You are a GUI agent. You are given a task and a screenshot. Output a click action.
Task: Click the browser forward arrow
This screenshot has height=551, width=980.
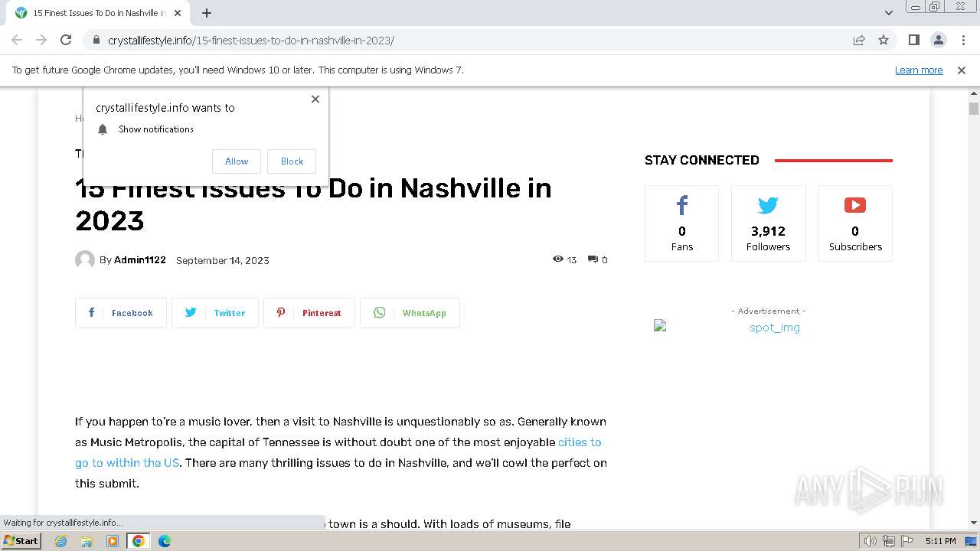[x=41, y=40]
